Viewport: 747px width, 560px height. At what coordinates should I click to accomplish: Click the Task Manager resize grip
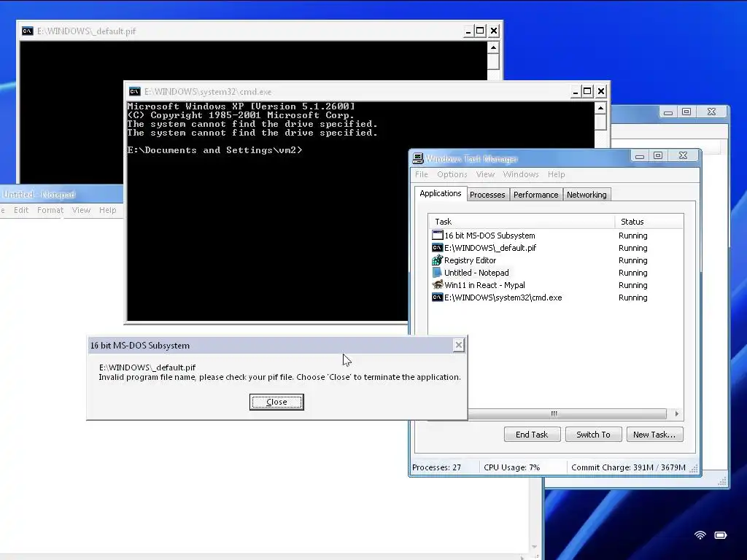[x=694, y=468]
